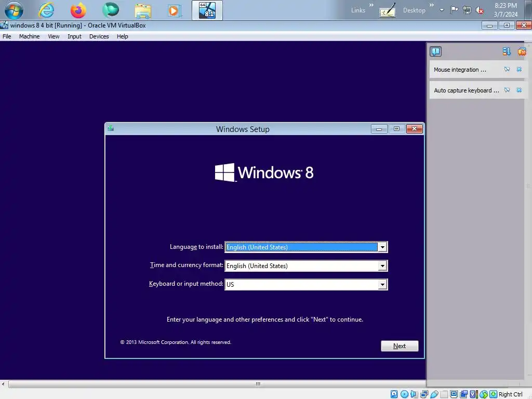This screenshot has width=532, height=399.
Task: Click the USB devices status icon
Action: [x=434, y=394]
